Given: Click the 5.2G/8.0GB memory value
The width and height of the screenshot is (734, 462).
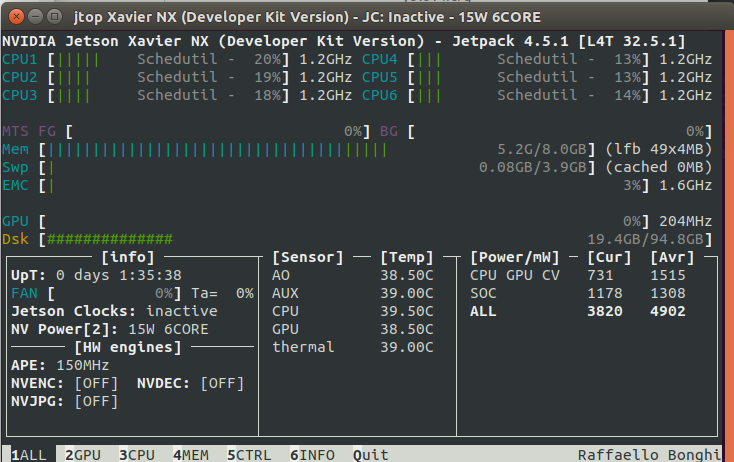Looking at the screenshot, I should pyautogui.click(x=542, y=149).
